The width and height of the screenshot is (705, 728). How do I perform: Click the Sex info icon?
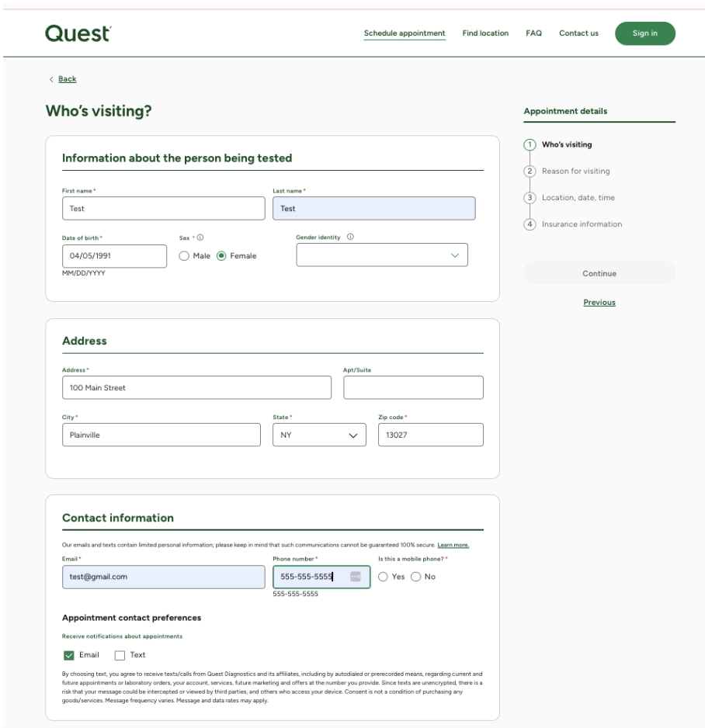(x=200, y=237)
